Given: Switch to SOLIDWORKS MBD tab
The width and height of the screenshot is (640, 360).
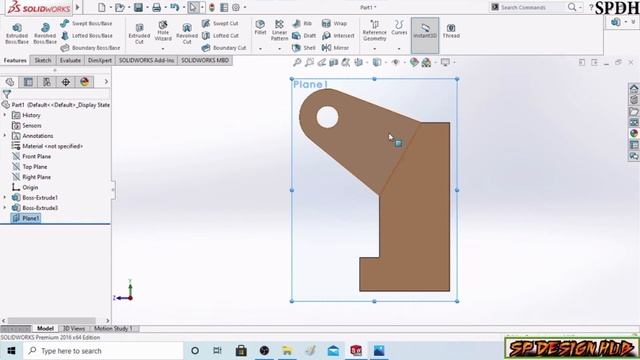Looking at the screenshot, I should (x=205, y=60).
